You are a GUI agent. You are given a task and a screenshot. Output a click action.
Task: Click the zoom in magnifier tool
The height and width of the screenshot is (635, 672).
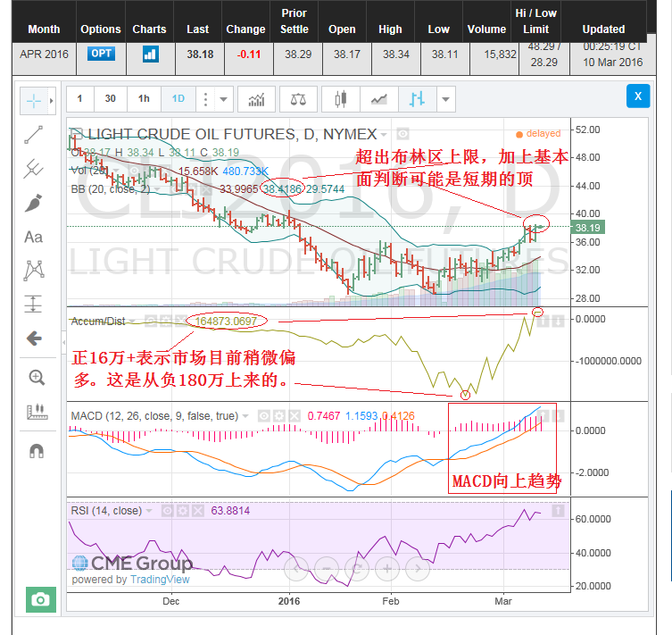pos(37,377)
